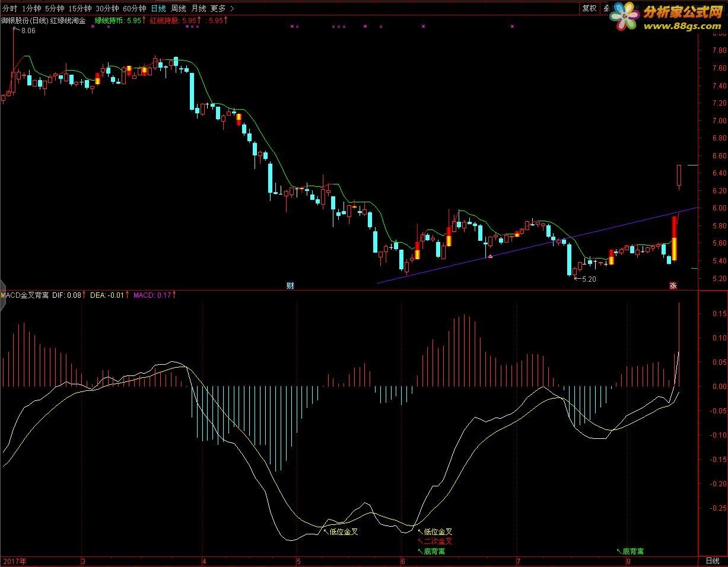Click the 5.20 low price label
Image resolution: width=728 pixels, height=567 pixels.
point(589,279)
